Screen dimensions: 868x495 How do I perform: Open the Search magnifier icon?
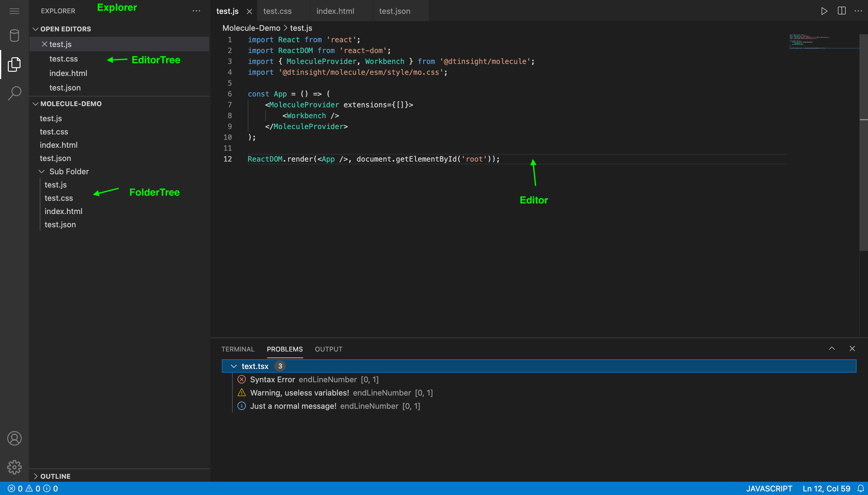point(14,93)
